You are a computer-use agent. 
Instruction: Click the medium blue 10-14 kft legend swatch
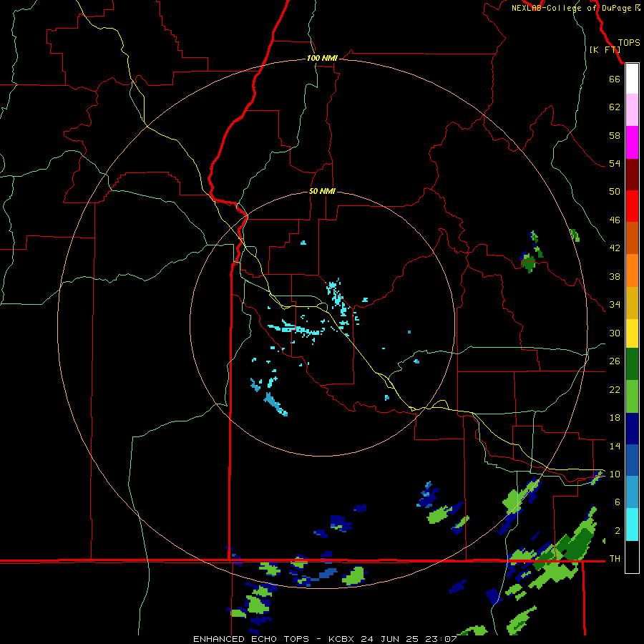(632, 460)
